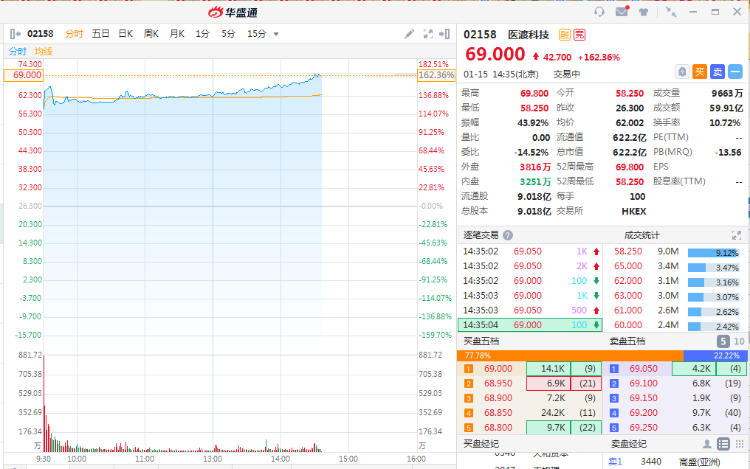The height and width of the screenshot is (469, 750).
Task: Expand the 成交统计 panel to fullscreen
Action: pyautogui.click(x=737, y=235)
